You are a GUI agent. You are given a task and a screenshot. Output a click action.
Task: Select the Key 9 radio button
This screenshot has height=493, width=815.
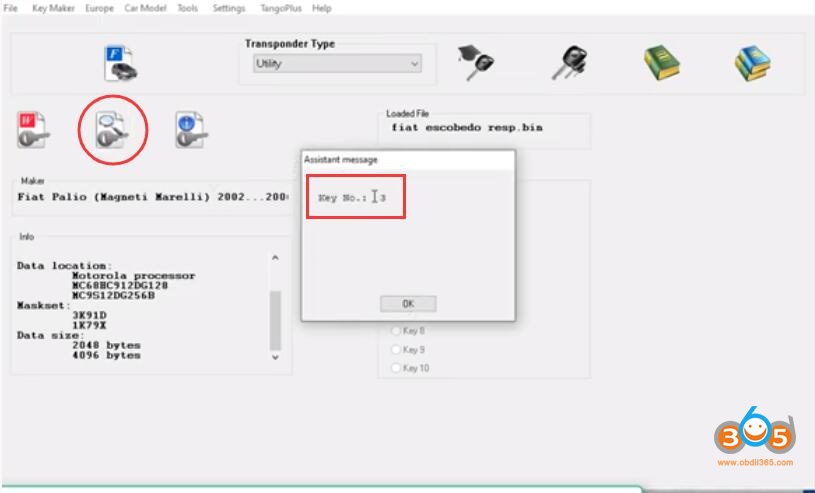pyautogui.click(x=396, y=349)
